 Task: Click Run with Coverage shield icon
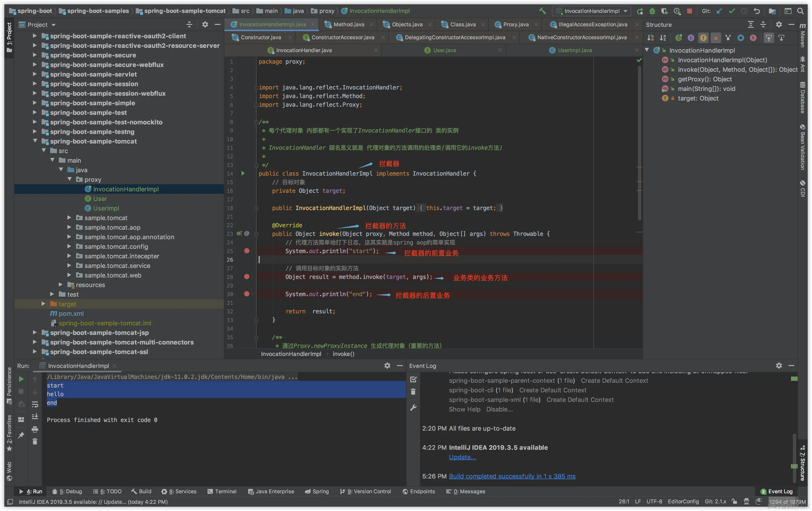coord(664,11)
